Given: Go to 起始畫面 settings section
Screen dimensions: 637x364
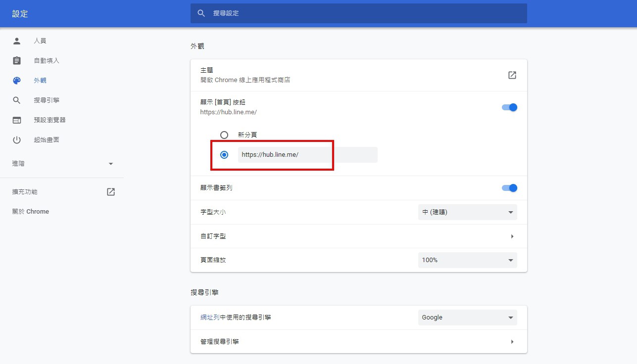Looking at the screenshot, I should pyautogui.click(x=47, y=139).
